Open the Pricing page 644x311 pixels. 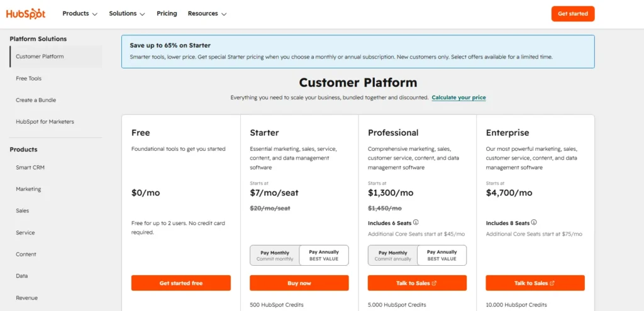(x=167, y=14)
